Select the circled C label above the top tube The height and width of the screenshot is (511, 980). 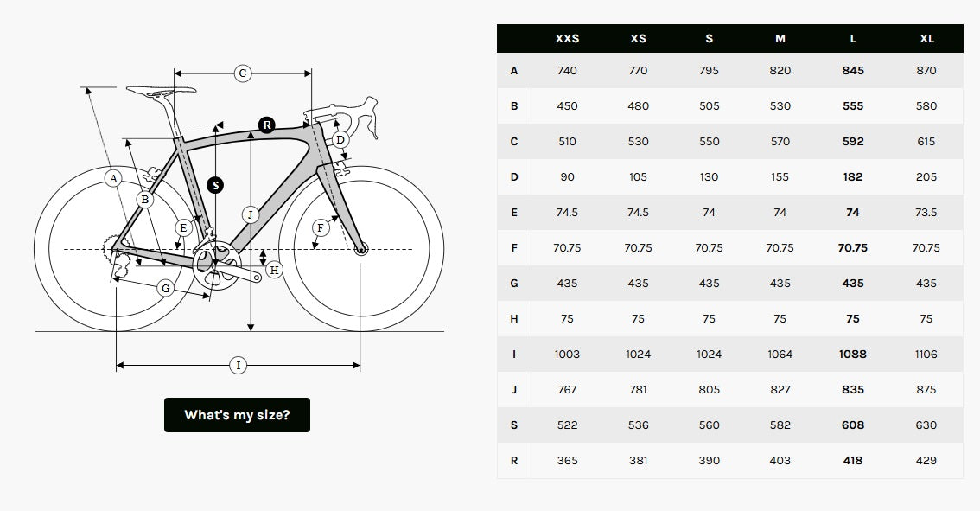[x=243, y=73]
